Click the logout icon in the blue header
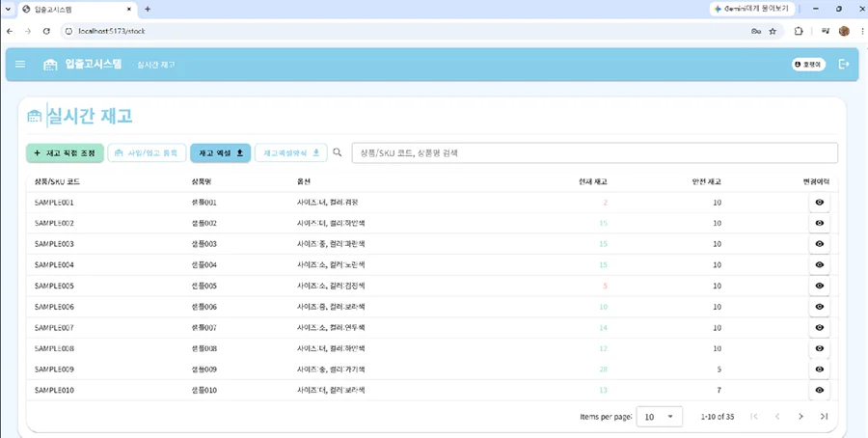This screenshot has width=868, height=438. pos(844,65)
